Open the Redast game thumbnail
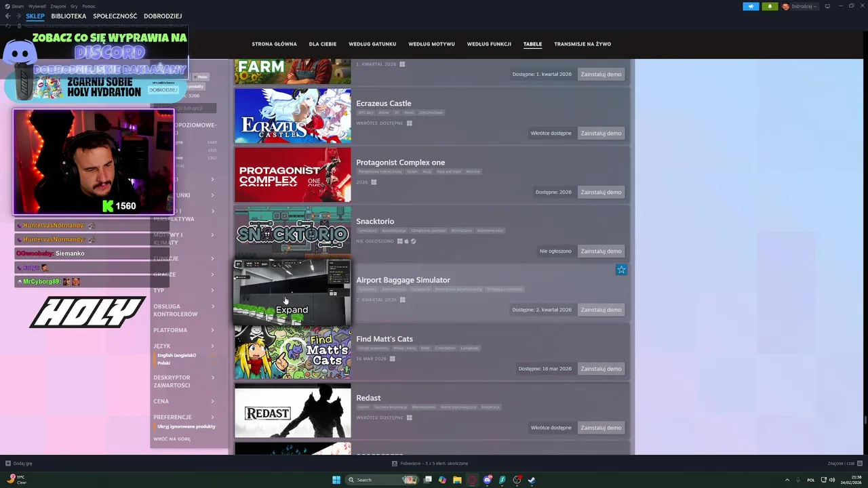 click(293, 411)
